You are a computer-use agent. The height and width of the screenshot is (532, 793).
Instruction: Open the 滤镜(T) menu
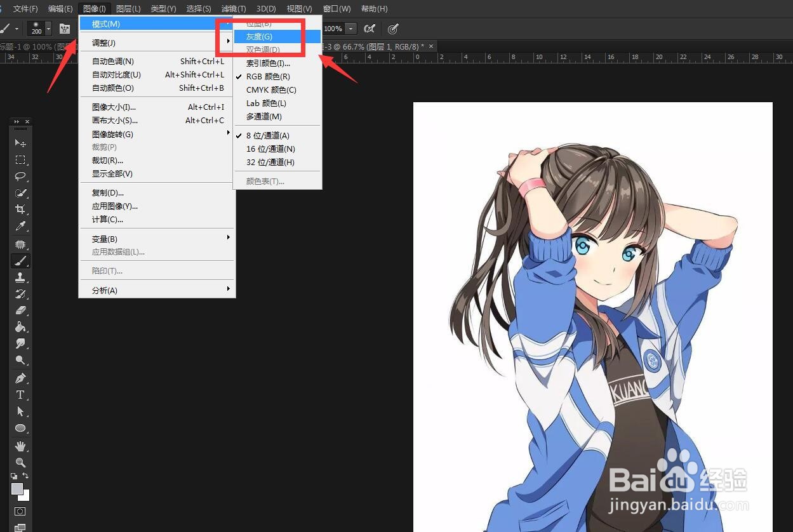234,9
